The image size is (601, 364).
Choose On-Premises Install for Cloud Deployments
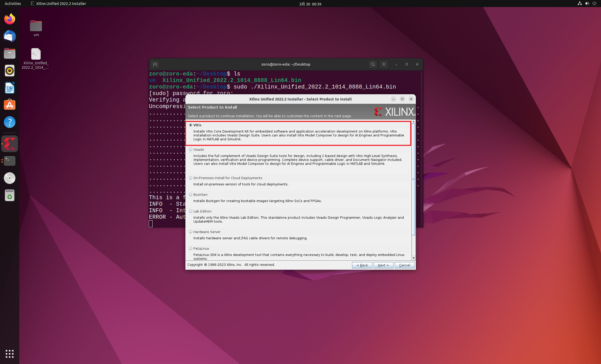click(x=191, y=178)
